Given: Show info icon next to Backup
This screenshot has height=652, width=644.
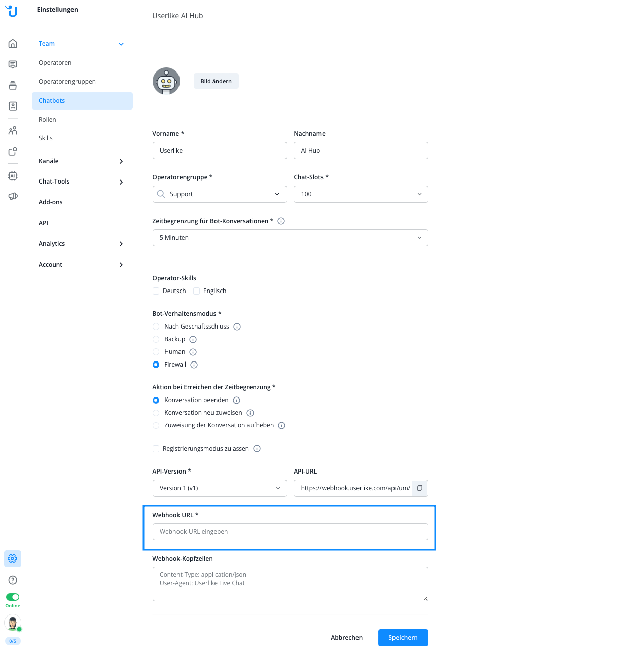Looking at the screenshot, I should point(193,340).
